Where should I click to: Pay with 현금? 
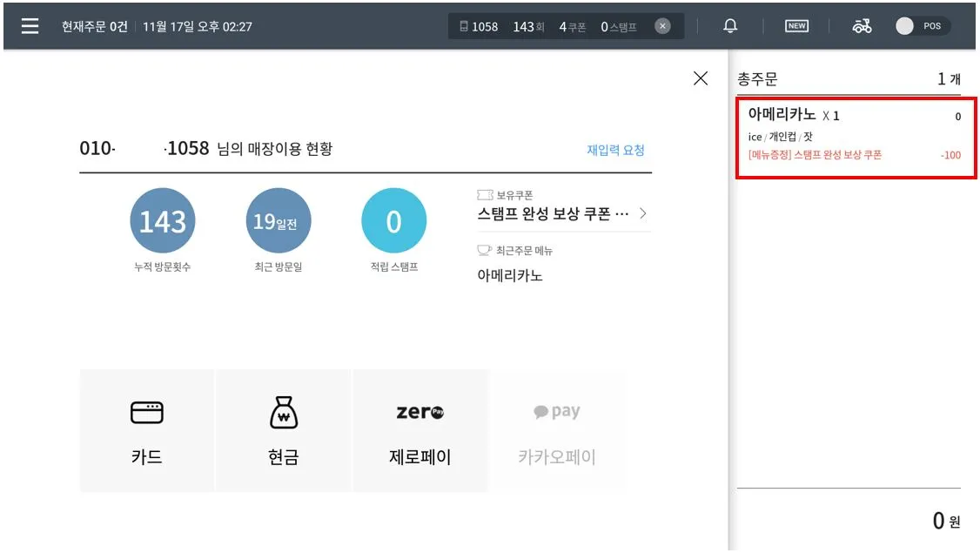284,430
